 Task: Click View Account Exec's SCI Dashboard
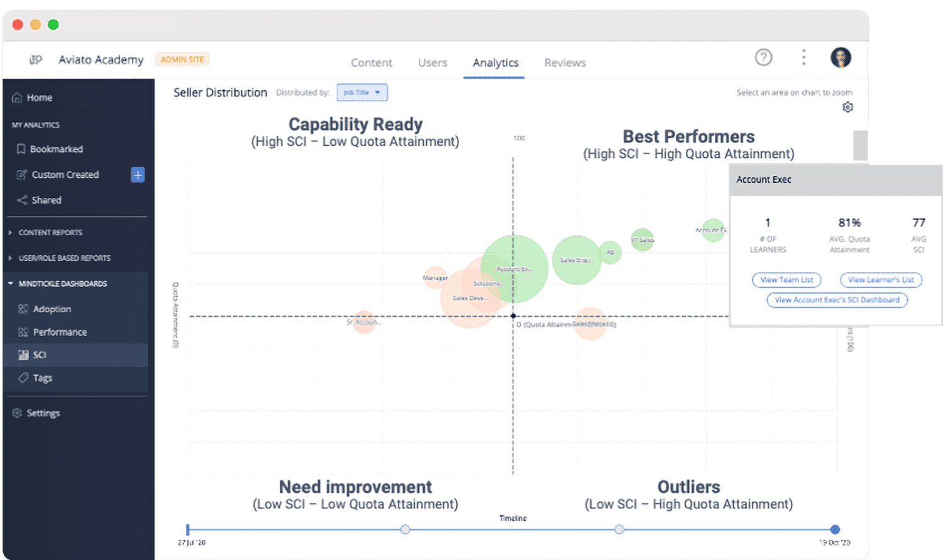point(837,300)
